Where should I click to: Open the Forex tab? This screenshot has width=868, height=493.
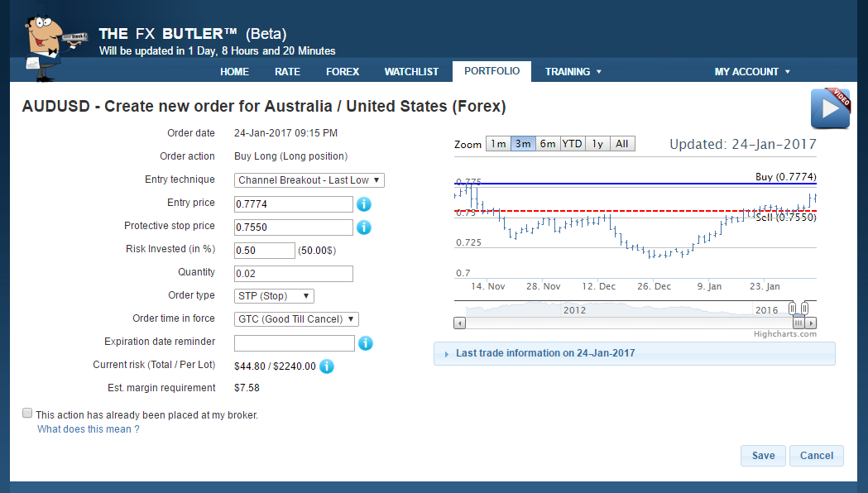coord(343,72)
